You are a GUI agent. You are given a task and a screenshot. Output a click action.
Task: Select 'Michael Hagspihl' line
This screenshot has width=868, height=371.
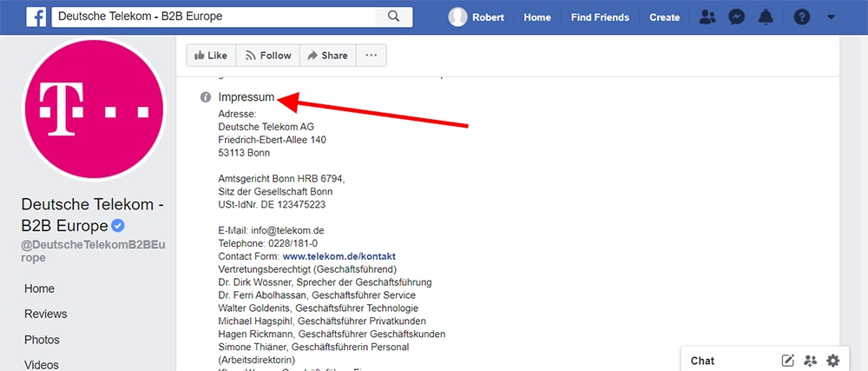point(322,321)
